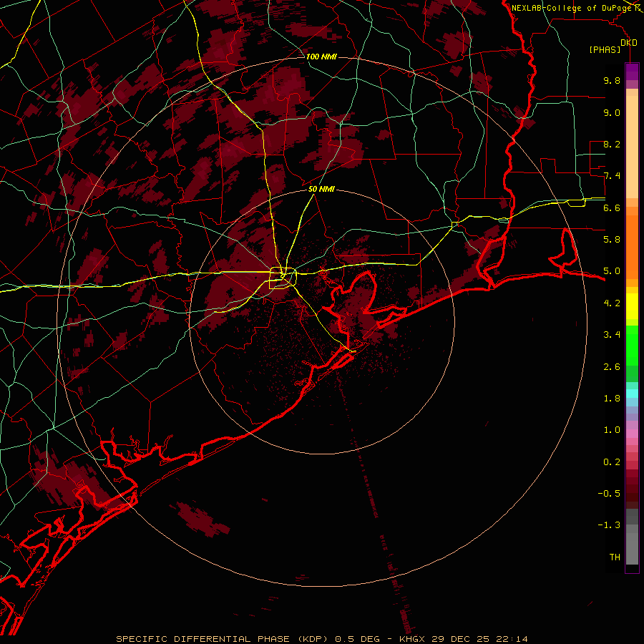The height and width of the screenshot is (644, 644).
Task: Click the 1.0 scale value
Action: 612,429
